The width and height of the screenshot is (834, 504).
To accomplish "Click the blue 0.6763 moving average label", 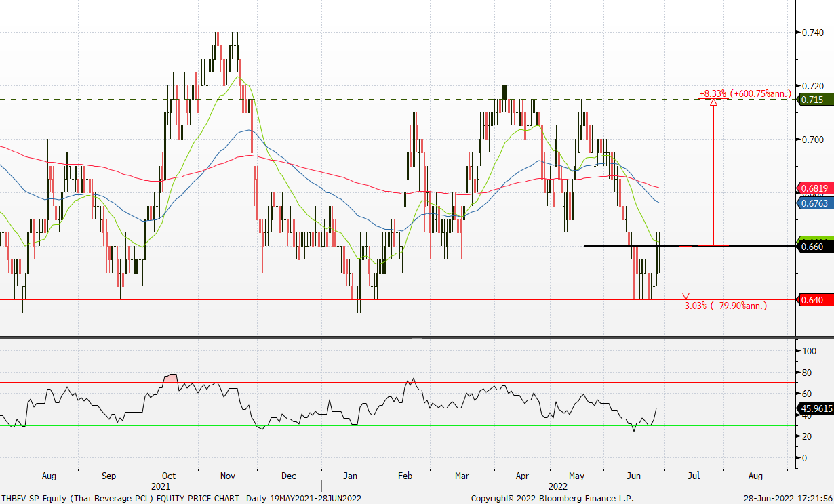I will pyautogui.click(x=815, y=203).
